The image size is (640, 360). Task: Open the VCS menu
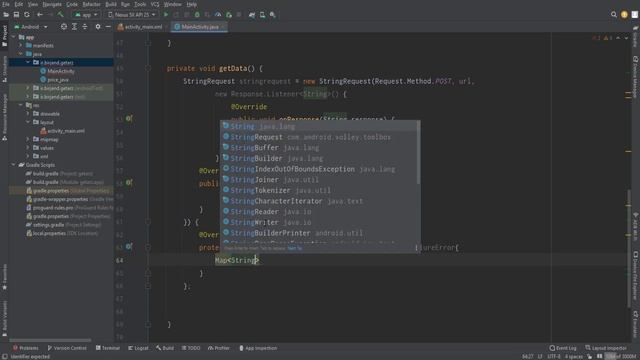[155, 4]
